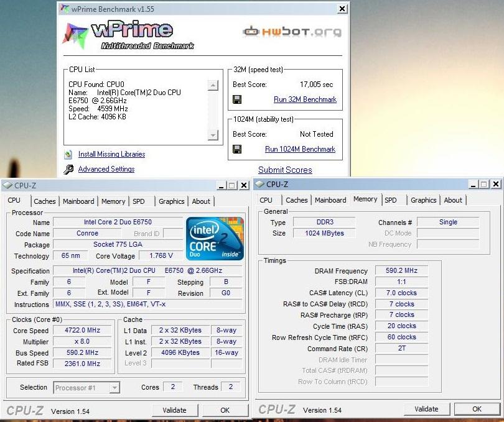This screenshot has height=422, width=504.
Task: Click the right CPU-Z title bar icon
Action: point(259,184)
